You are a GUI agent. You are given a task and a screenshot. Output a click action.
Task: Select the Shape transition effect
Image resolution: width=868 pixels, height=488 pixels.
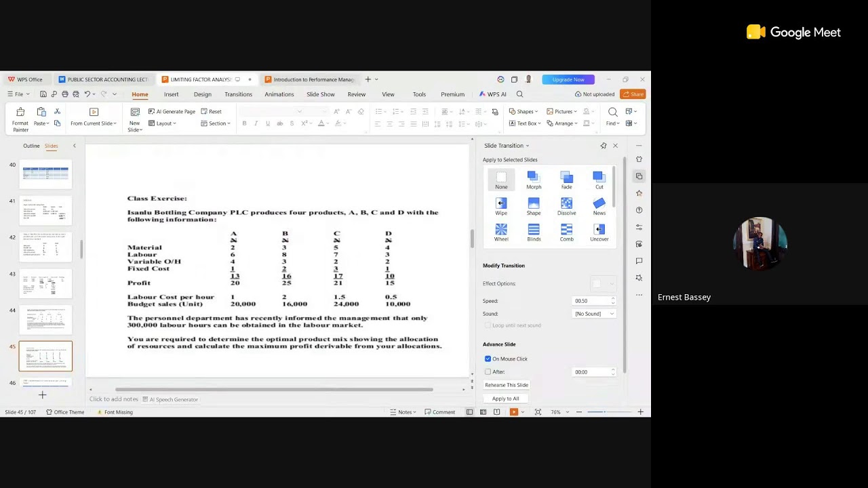534,207
